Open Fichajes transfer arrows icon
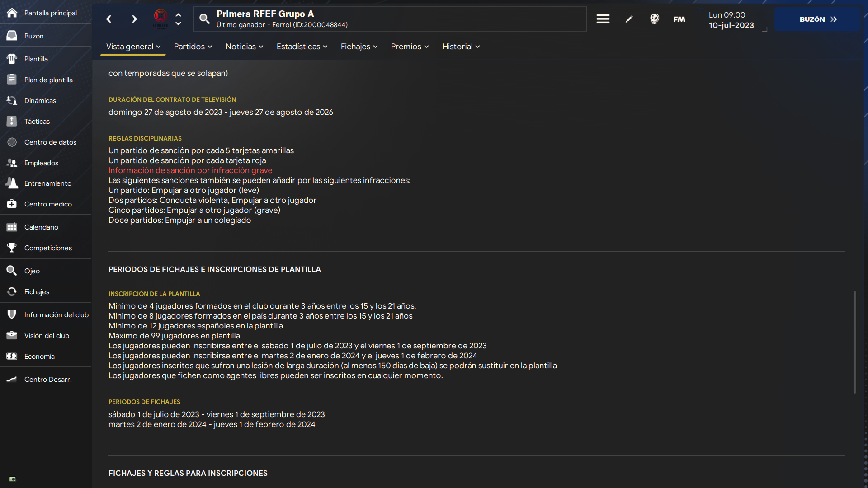This screenshot has width=868, height=488. 12,291
